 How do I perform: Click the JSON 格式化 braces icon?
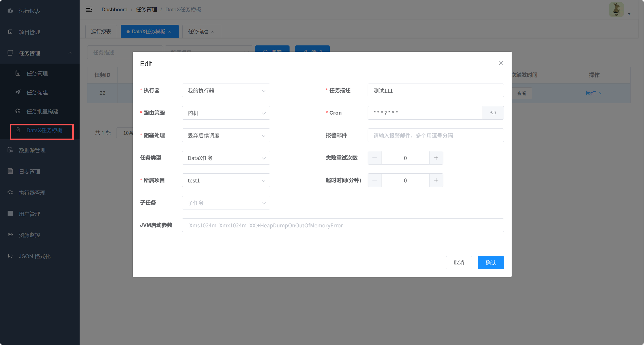[10, 256]
